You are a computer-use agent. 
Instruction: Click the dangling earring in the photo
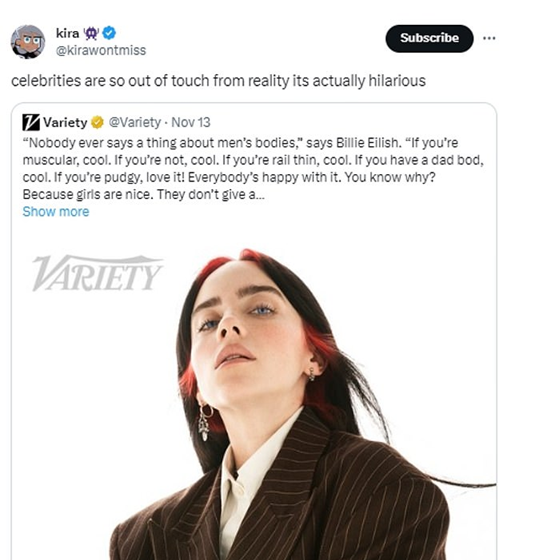205,422
